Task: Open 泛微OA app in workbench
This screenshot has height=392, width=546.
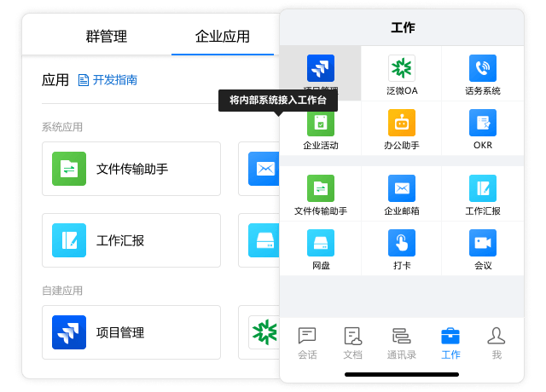Action: coord(401,69)
